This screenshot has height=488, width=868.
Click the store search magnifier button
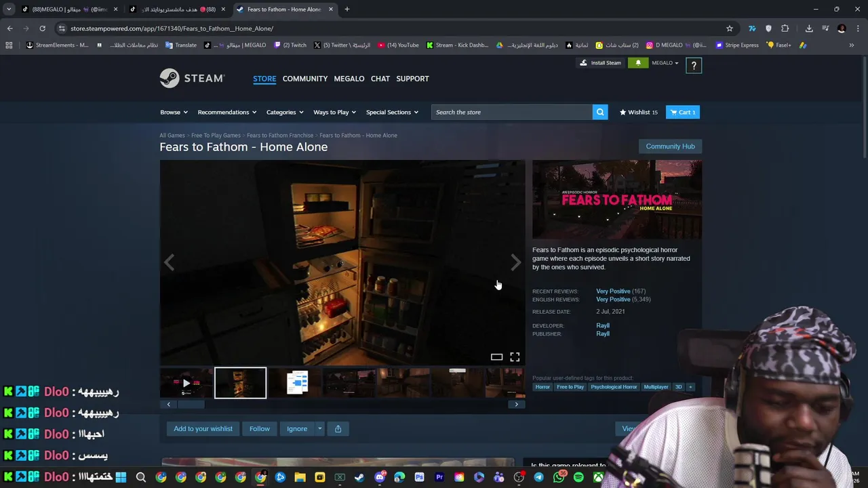click(599, 112)
